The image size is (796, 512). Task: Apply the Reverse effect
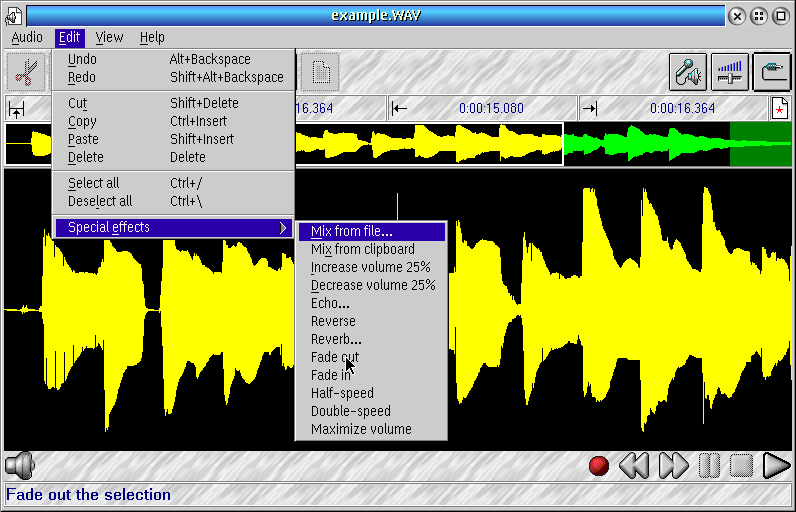coord(372,322)
